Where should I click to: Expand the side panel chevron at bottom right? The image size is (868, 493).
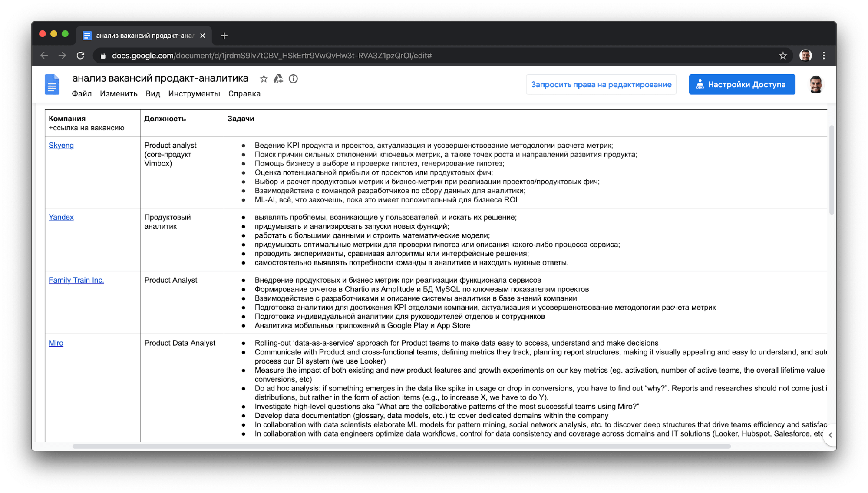830,435
